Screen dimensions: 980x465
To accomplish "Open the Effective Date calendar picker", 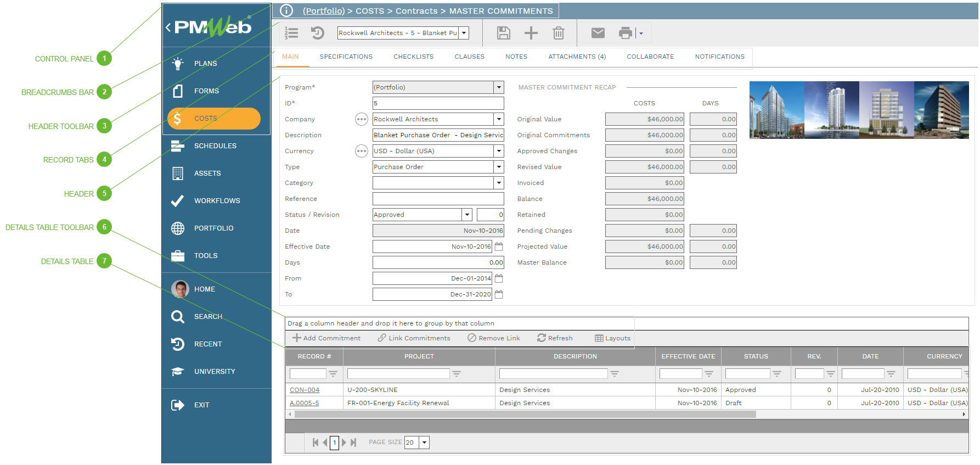I will (x=499, y=246).
